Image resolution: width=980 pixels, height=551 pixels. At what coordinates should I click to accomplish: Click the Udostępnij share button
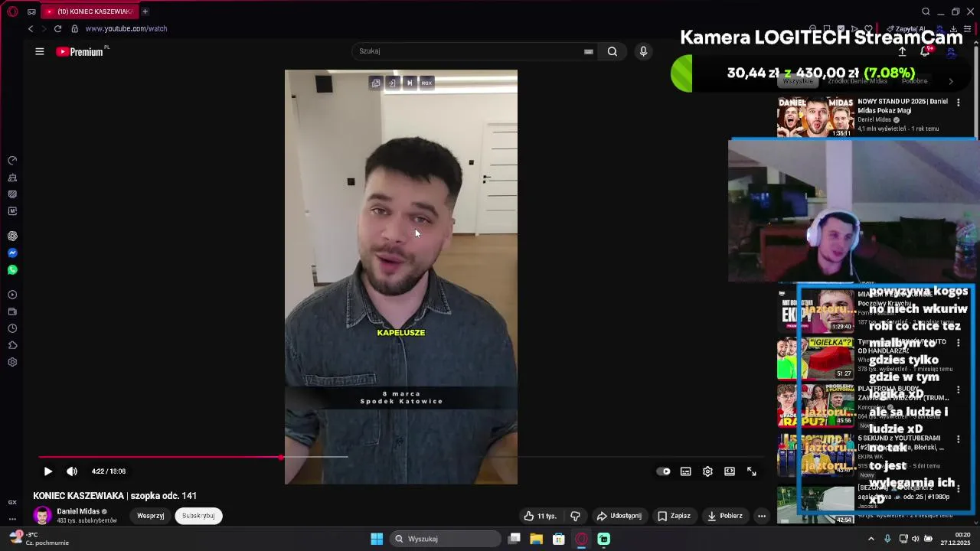(619, 516)
